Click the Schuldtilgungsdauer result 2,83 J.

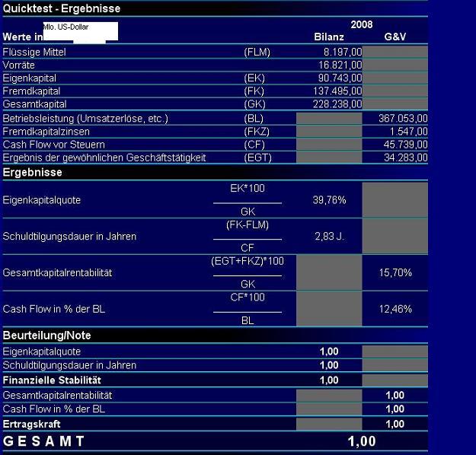pyautogui.click(x=330, y=237)
